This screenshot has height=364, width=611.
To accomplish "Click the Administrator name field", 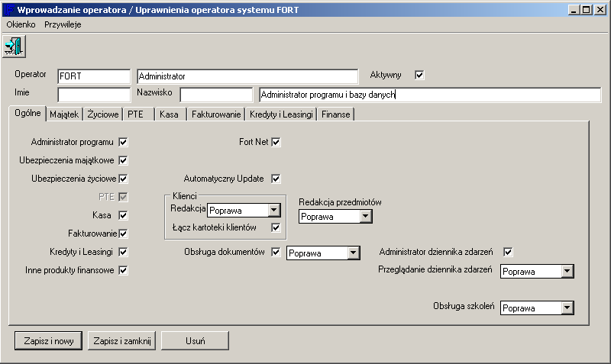I will [x=247, y=76].
